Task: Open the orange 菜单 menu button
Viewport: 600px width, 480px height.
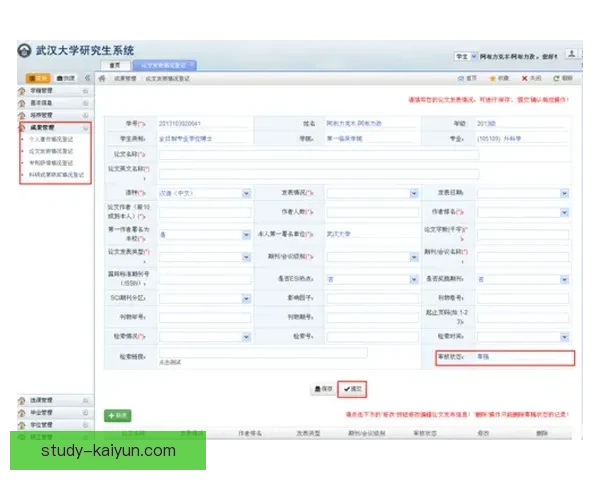Action: tap(38, 78)
